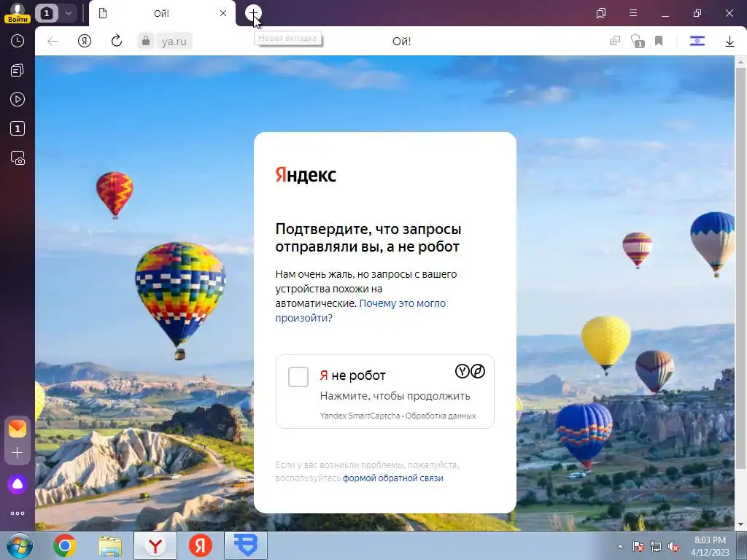
Task: Open the Action Center flag tray icon
Action: pyautogui.click(x=638, y=546)
